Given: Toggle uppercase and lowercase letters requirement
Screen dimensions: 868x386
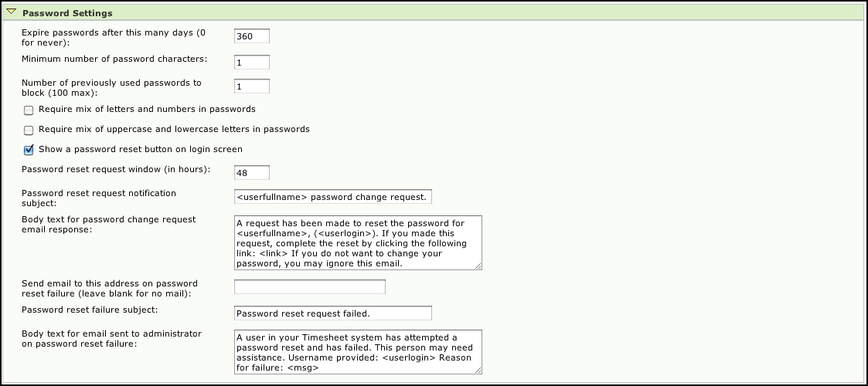Looking at the screenshot, I should [29, 130].
